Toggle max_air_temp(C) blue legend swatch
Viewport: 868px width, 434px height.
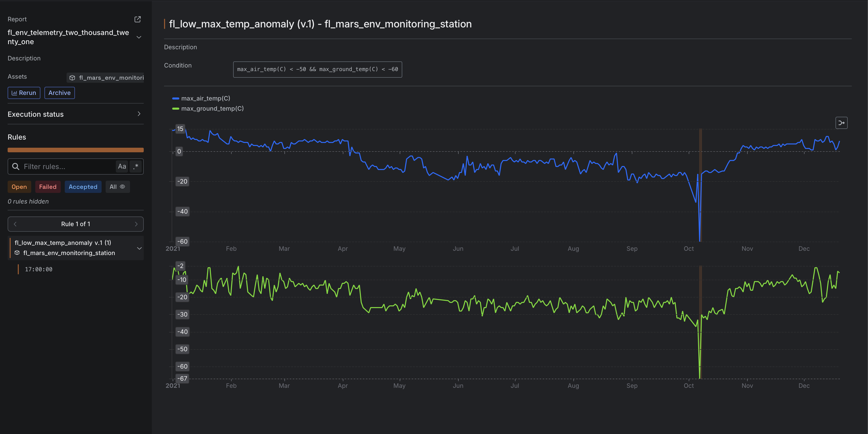[x=175, y=98]
